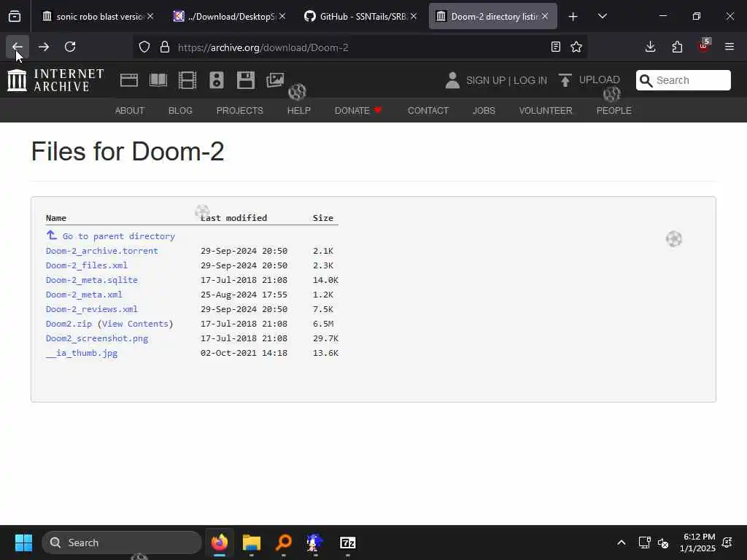Open the uBlock Origin extension icon
Viewport: 747px width, 560px height.
(x=704, y=46)
